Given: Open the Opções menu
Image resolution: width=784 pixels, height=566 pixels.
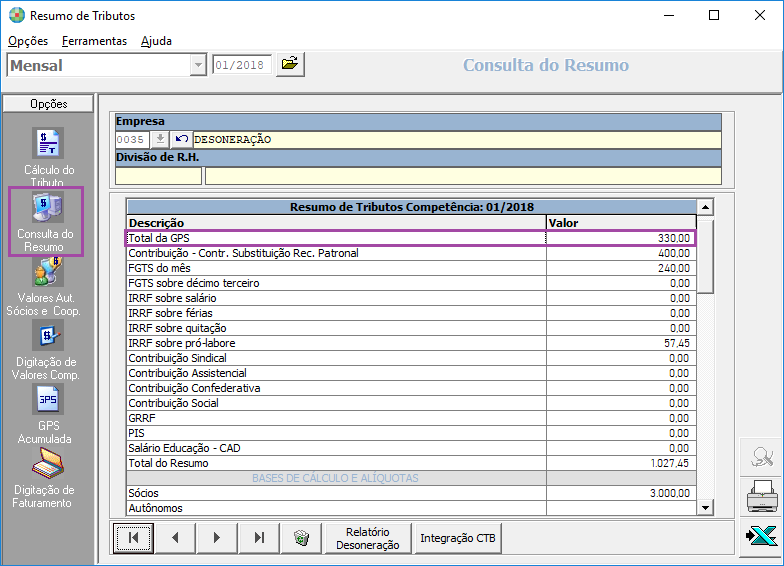Looking at the screenshot, I should pos(28,41).
